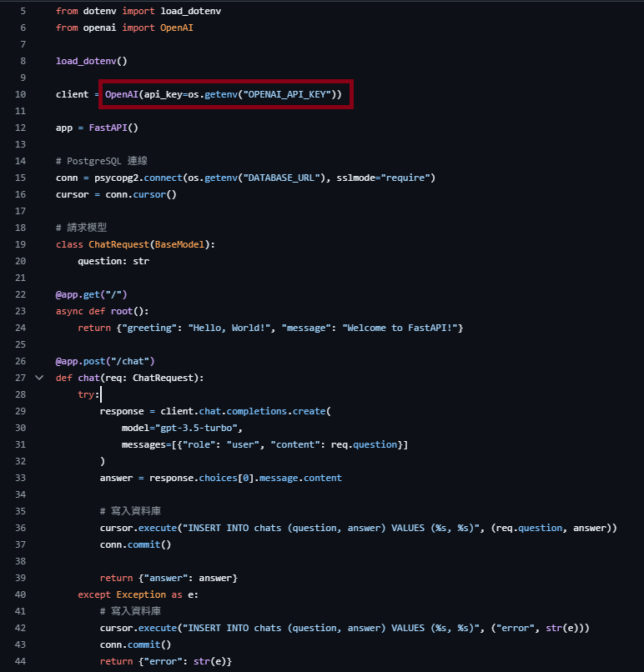The image size is (644, 672).
Task: Click the @app.post("/chat") decorator
Action: tap(105, 361)
